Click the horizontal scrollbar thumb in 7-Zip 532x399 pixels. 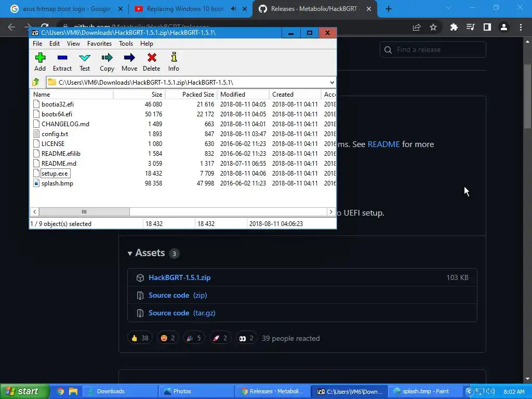pos(84,212)
